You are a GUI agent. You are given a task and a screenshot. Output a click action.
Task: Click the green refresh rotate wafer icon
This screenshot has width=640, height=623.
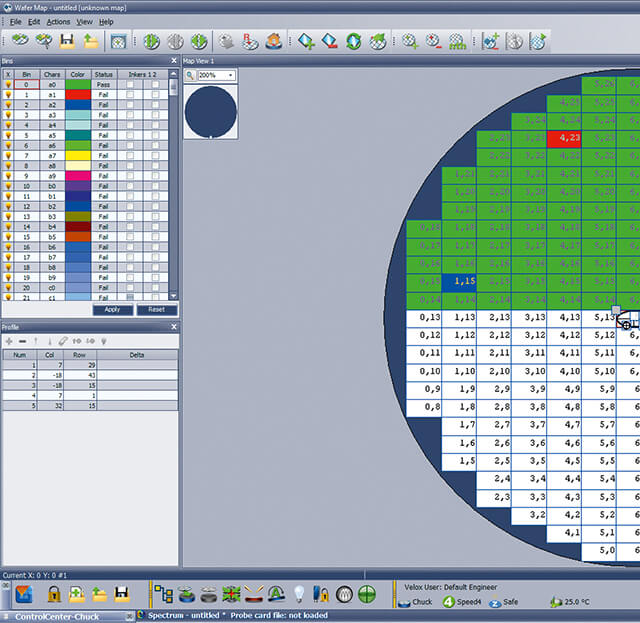[353, 41]
